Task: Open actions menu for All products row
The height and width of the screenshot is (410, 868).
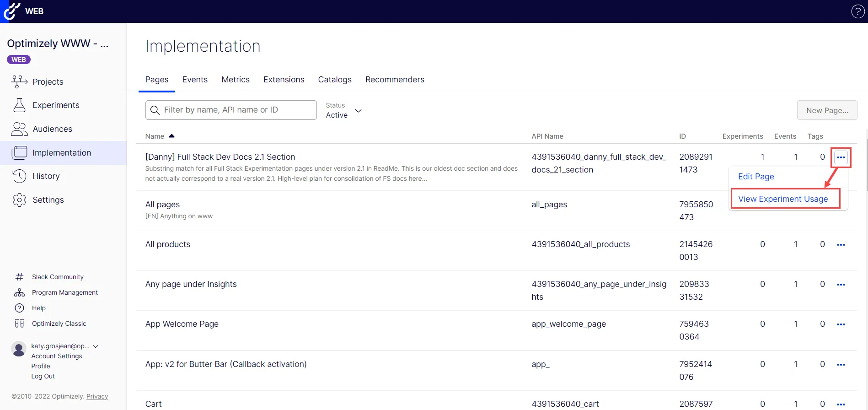Action: [x=841, y=245]
